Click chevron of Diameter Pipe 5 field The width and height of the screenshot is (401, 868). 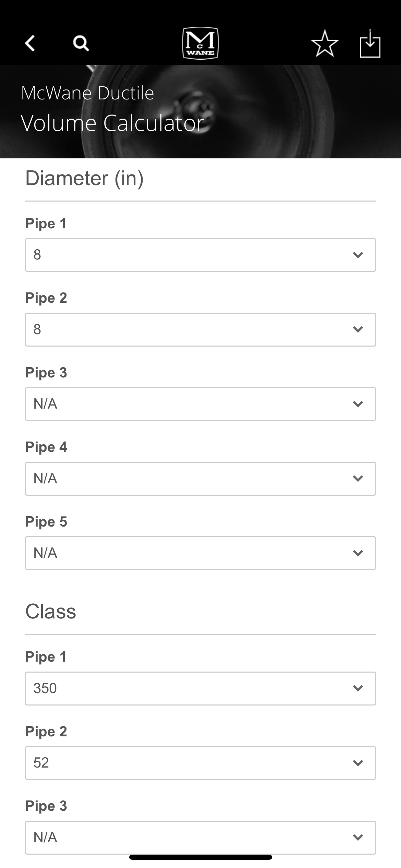pos(358,553)
